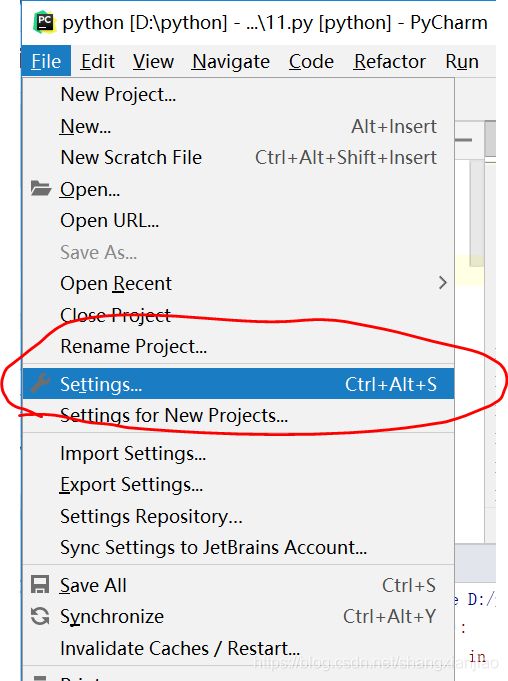Click the Synchronize refresh arrows icon
This screenshot has height=681, width=508.
point(40,616)
